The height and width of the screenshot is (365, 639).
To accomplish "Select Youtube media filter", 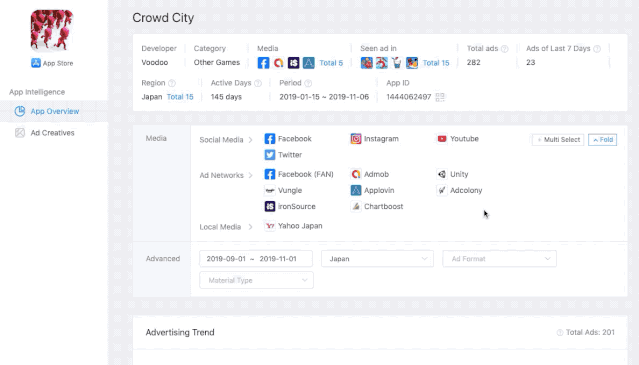I will [458, 139].
